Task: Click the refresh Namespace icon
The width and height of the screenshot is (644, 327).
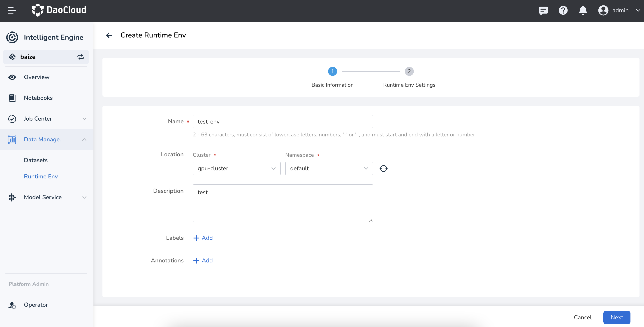Action: 383,168
